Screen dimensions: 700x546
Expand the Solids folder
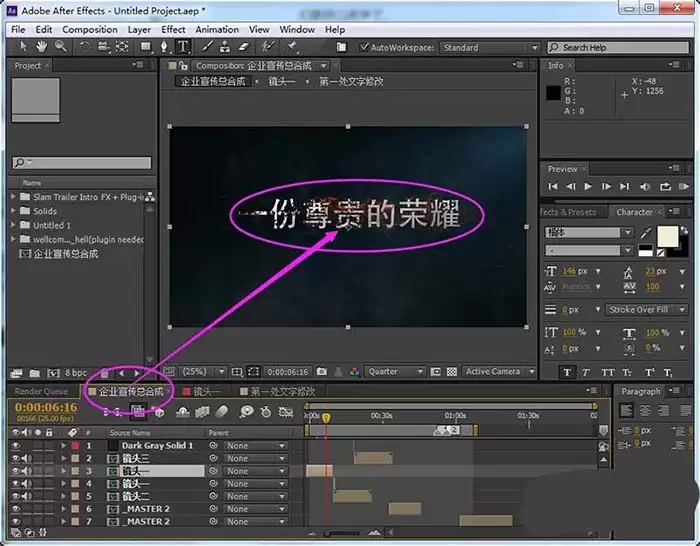coord(13,210)
